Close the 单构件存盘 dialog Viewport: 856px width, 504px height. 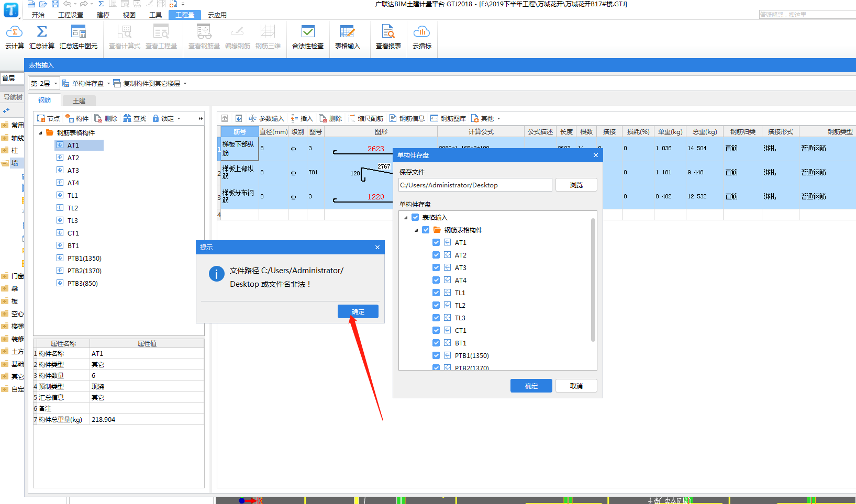click(x=596, y=155)
